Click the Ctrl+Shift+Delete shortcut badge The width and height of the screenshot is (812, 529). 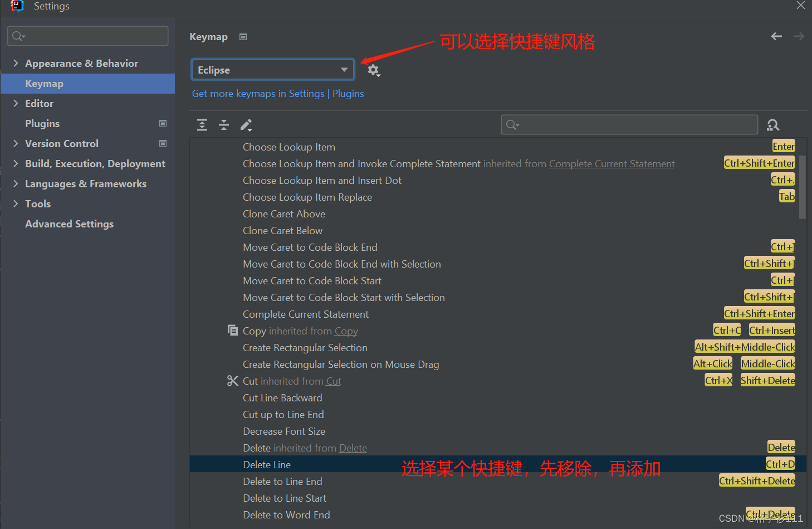(x=757, y=481)
